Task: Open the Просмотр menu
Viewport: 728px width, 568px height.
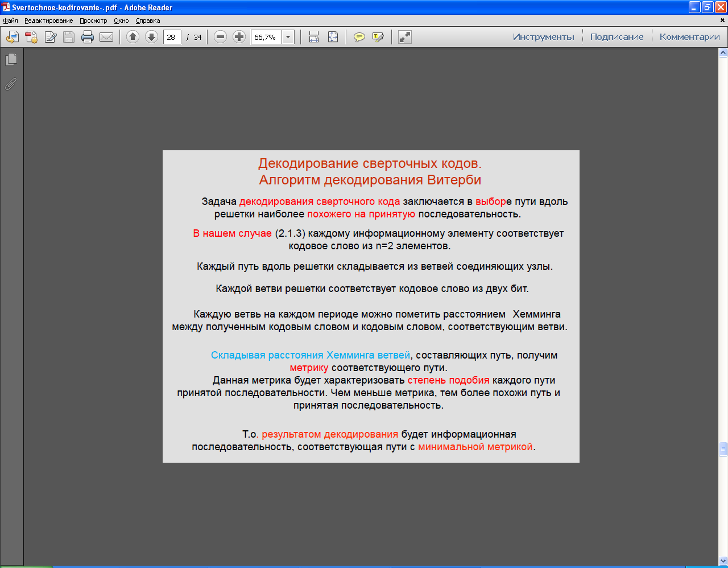Action: coord(93,20)
